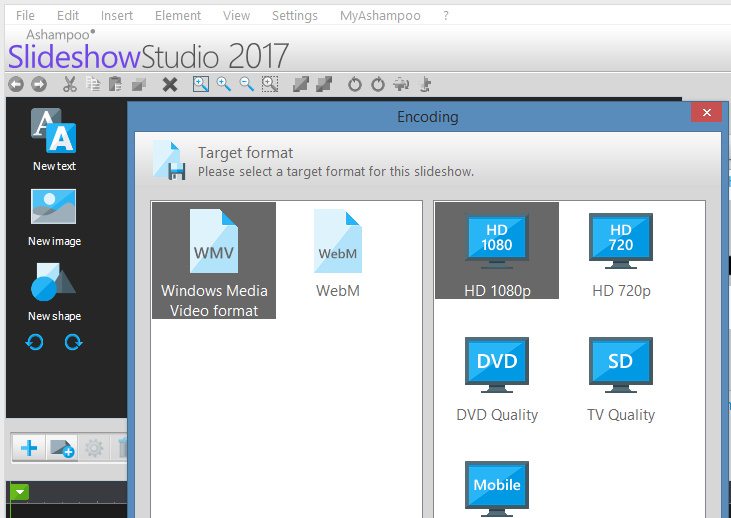Open the Settings menu
This screenshot has height=518, width=731.
[x=295, y=16]
